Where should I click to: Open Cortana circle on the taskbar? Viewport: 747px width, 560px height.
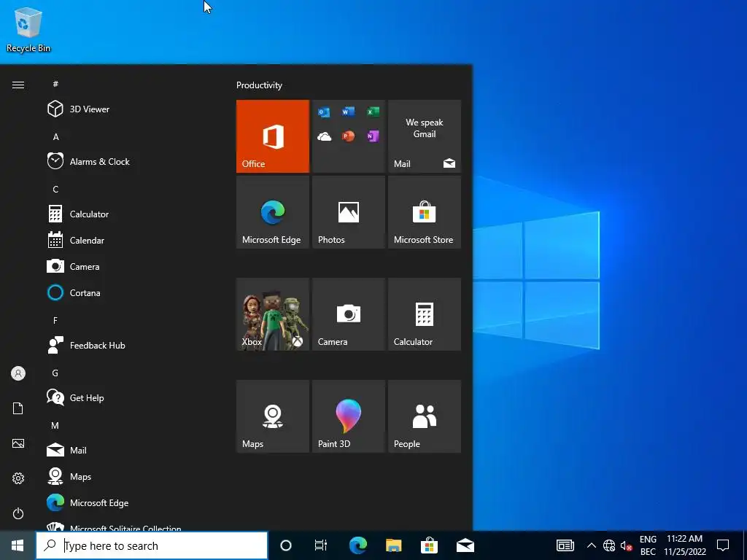click(x=286, y=545)
